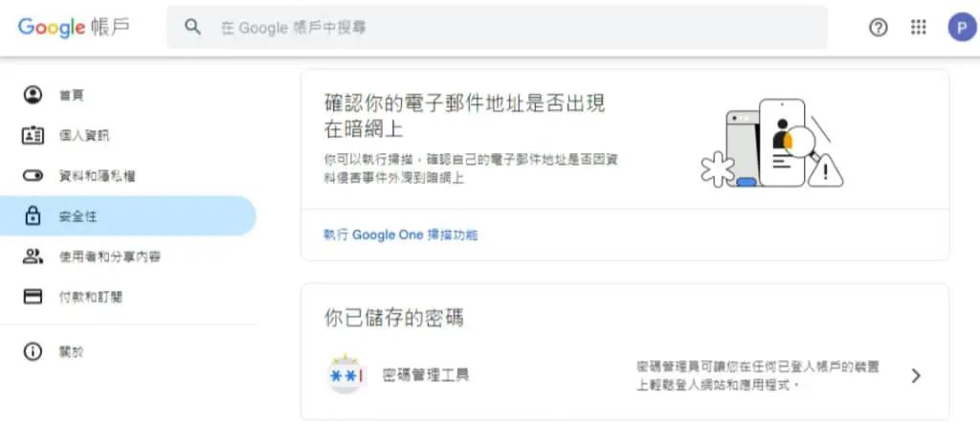Open the help question mark icon

click(879, 27)
